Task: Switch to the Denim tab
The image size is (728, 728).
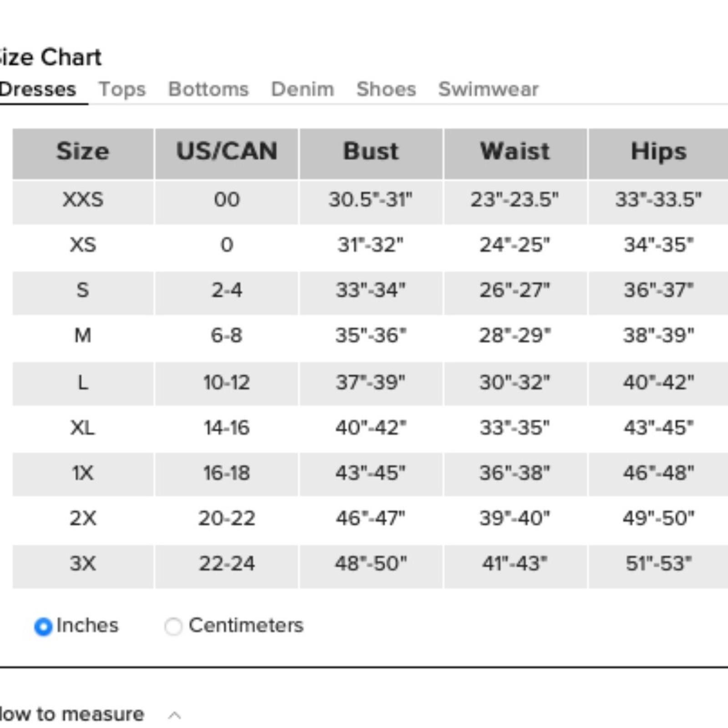Action: tap(303, 89)
